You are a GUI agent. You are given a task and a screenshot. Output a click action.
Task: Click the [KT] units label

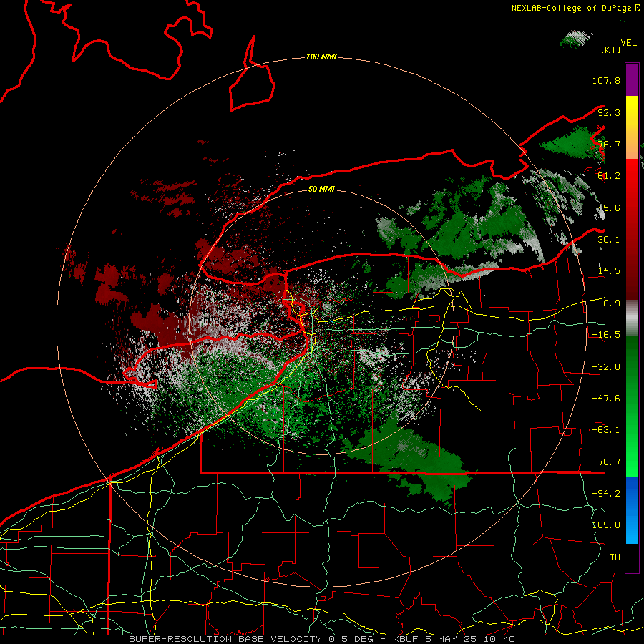(x=610, y=49)
